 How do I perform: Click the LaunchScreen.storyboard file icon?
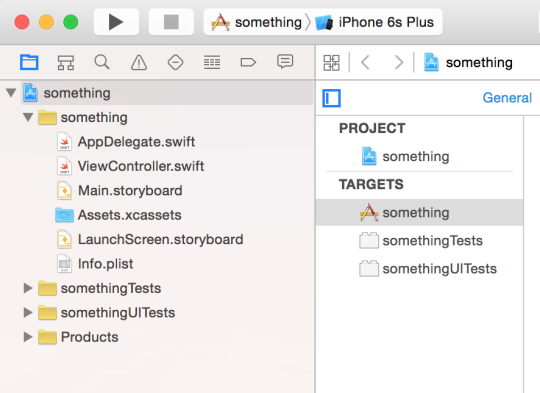click(x=64, y=240)
